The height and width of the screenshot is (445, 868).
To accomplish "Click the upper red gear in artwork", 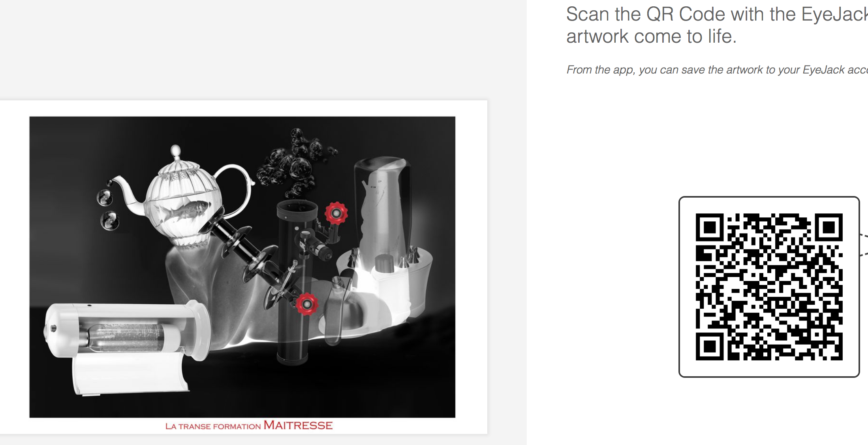I will click(336, 213).
